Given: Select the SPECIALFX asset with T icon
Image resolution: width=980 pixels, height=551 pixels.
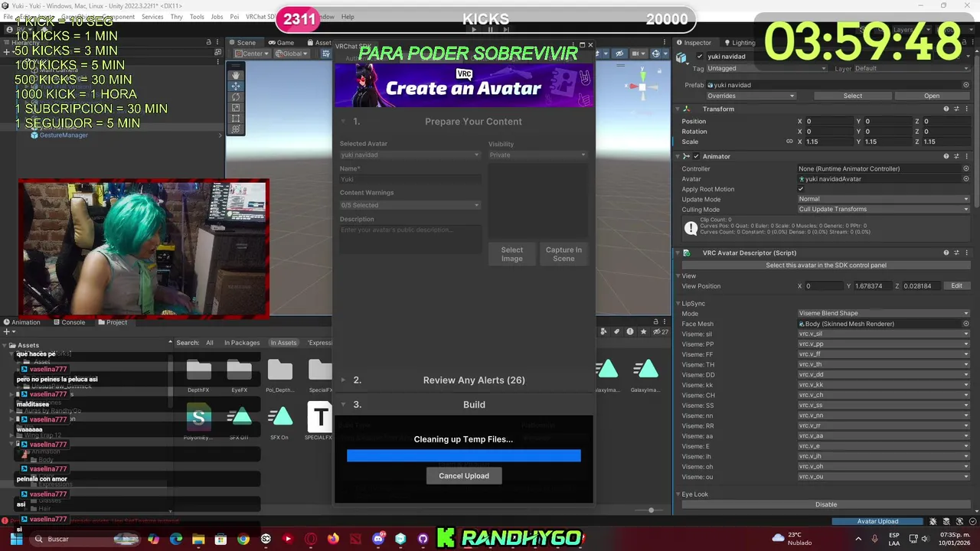Looking at the screenshot, I should (x=319, y=417).
